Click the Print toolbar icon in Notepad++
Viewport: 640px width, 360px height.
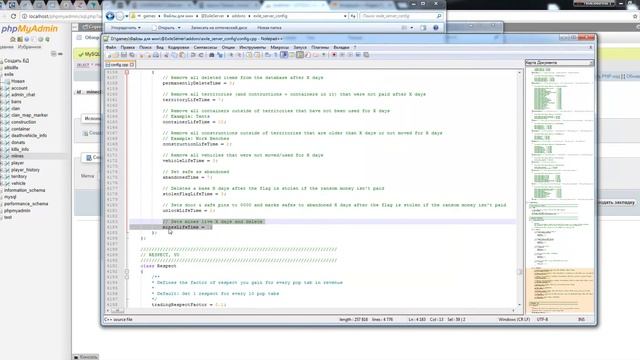click(156, 55)
